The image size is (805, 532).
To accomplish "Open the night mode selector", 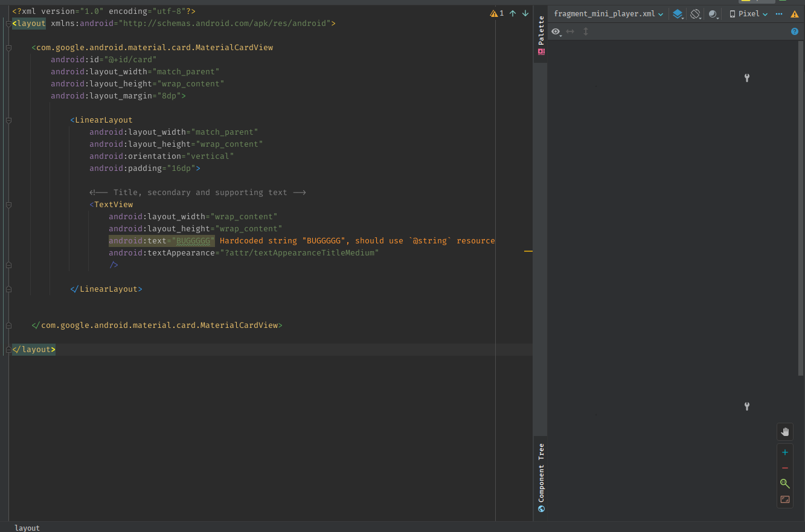I will pyautogui.click(x=713, y=14).
